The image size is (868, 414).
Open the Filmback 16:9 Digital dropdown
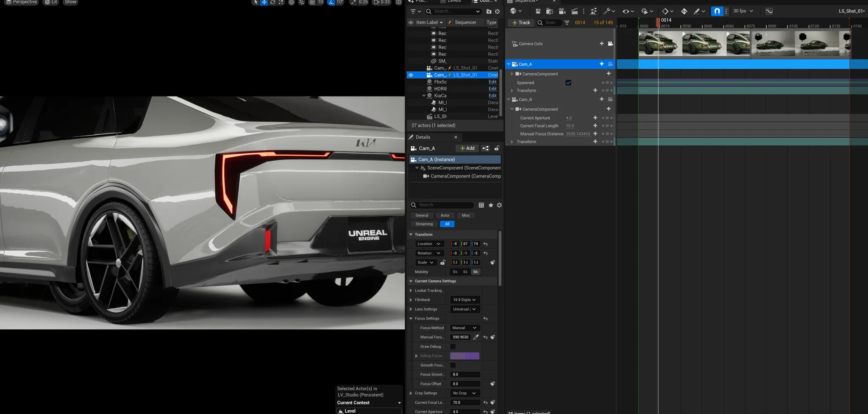tap(465, 300)
